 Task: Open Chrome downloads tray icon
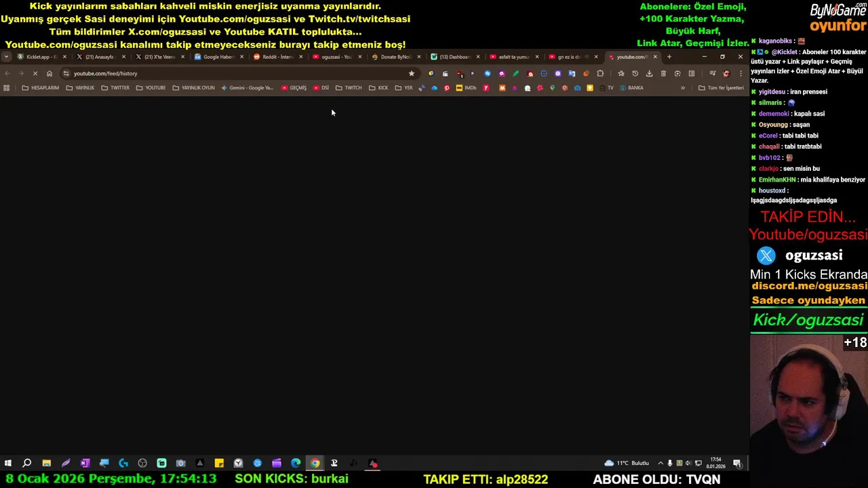pyautogui.click(x=649, y=73)
